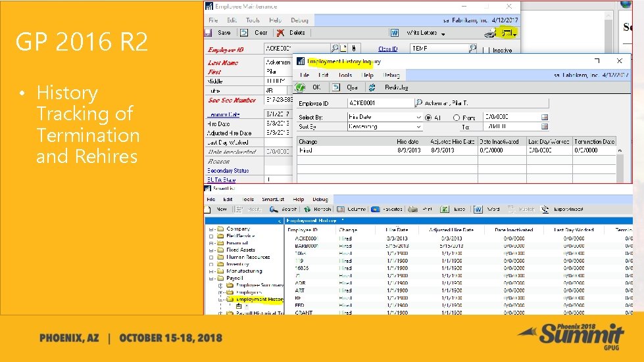Click the Adjusted Hire Date column header in SmartList
This screenshot has height=362, width=644.
tap(451, 230)
